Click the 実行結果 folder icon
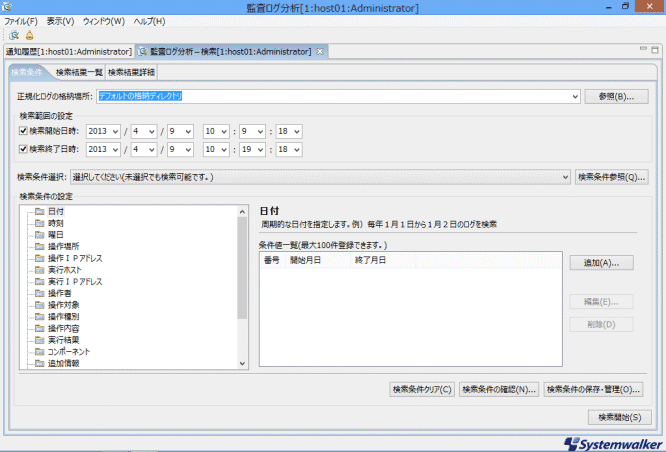The height and width of the screenshot is (452, 666). coord(40,340)
